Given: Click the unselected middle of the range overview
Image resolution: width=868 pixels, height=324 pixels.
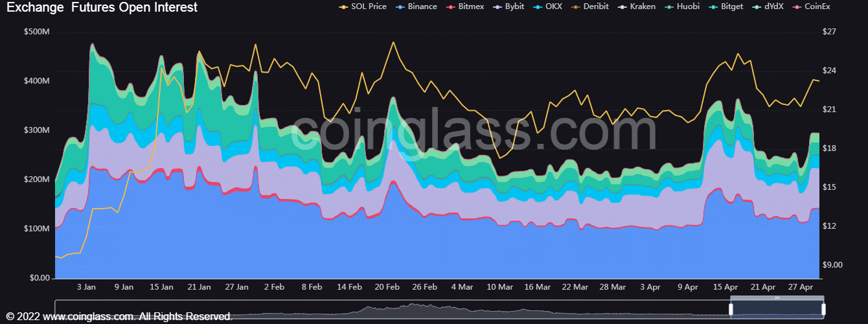Looking at the screenshot, I should 389,310.
